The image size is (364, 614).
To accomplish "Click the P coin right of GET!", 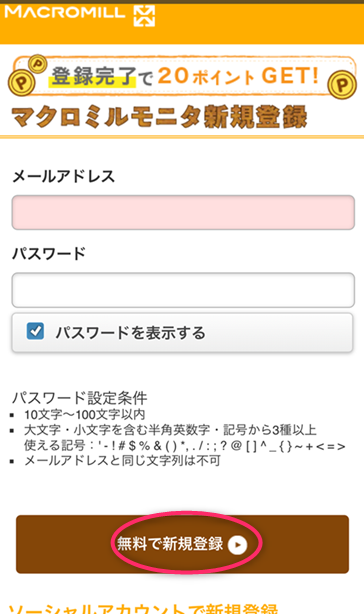I will 342,85.
